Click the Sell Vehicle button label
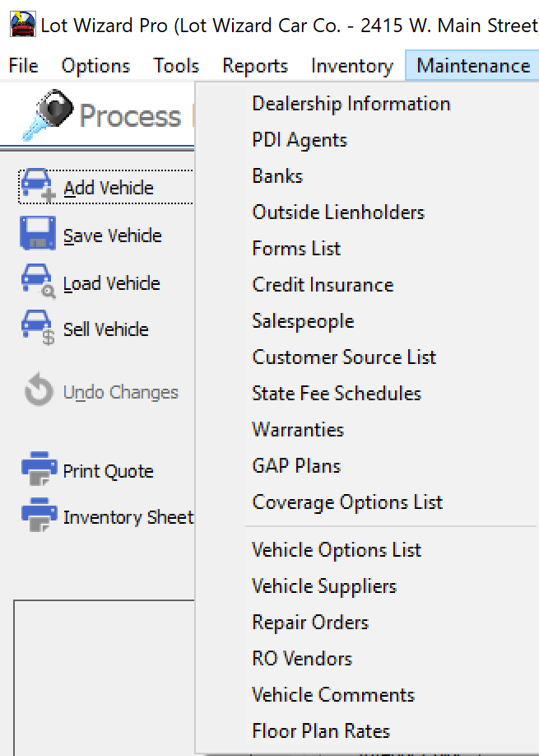Screen dimensions: 539x756 (106, 329)
